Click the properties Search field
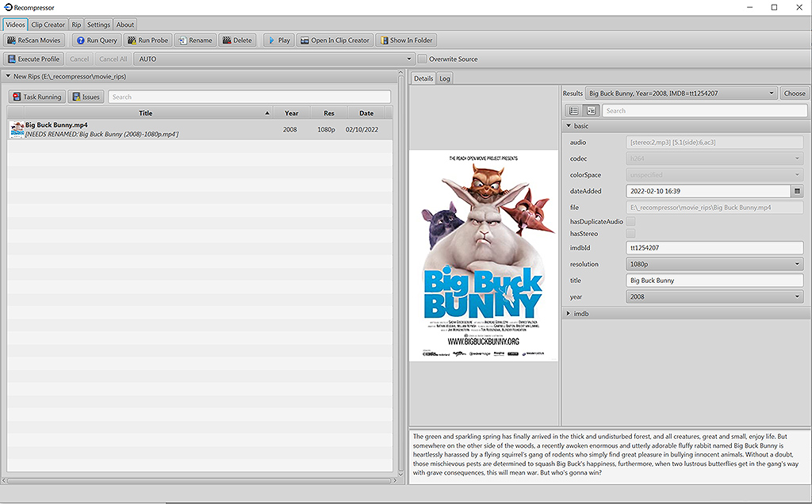This screenshot has width=812, height=504. click(705, 111)
